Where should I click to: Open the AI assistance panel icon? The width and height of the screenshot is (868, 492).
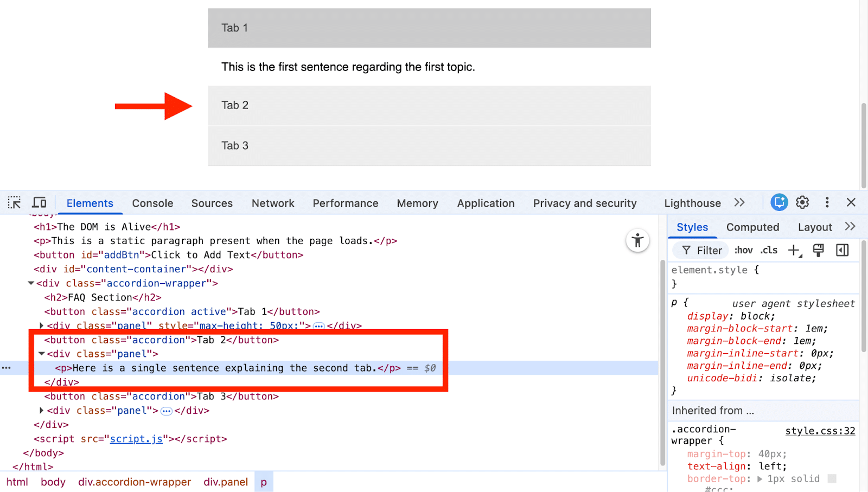779,202
